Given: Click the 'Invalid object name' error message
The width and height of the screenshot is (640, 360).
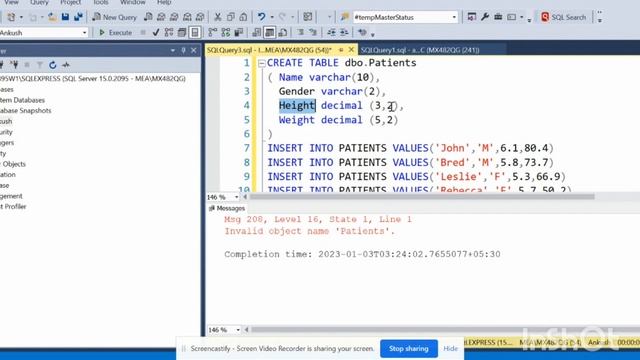Looking at the screenshot, I should pyautogui.click(x=309, y=231).
